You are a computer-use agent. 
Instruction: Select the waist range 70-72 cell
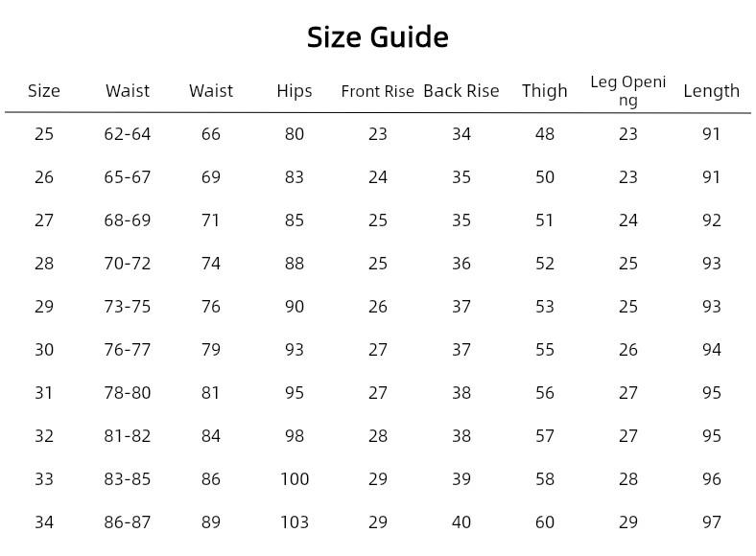tap(128, 264)
